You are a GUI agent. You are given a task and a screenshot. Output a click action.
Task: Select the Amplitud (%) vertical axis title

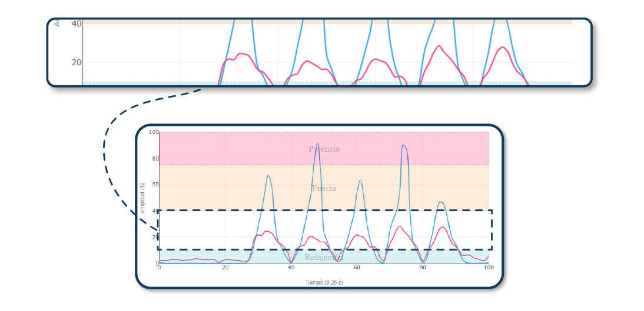point(142,198)
